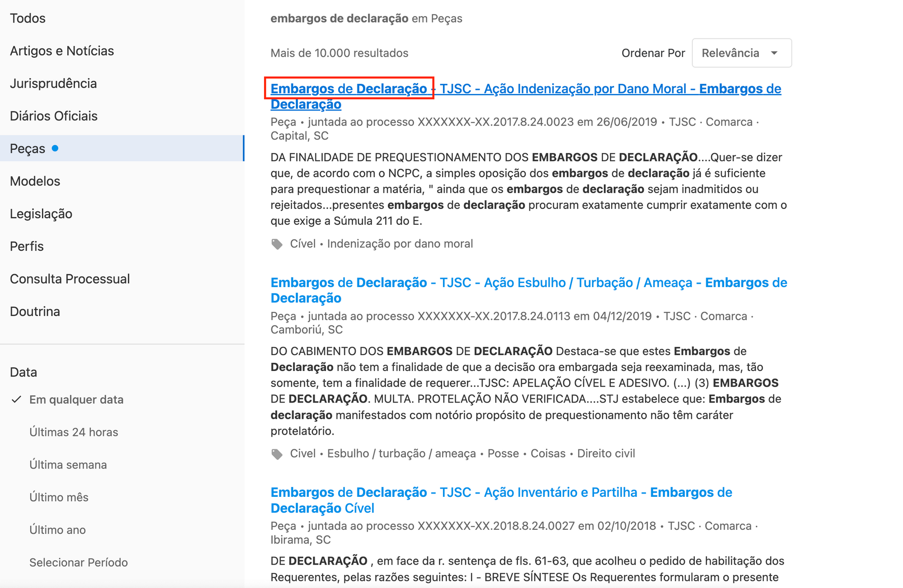Filter results by Último ano
The width and height of the screenshot is (903, 588).
coord(57,530)
